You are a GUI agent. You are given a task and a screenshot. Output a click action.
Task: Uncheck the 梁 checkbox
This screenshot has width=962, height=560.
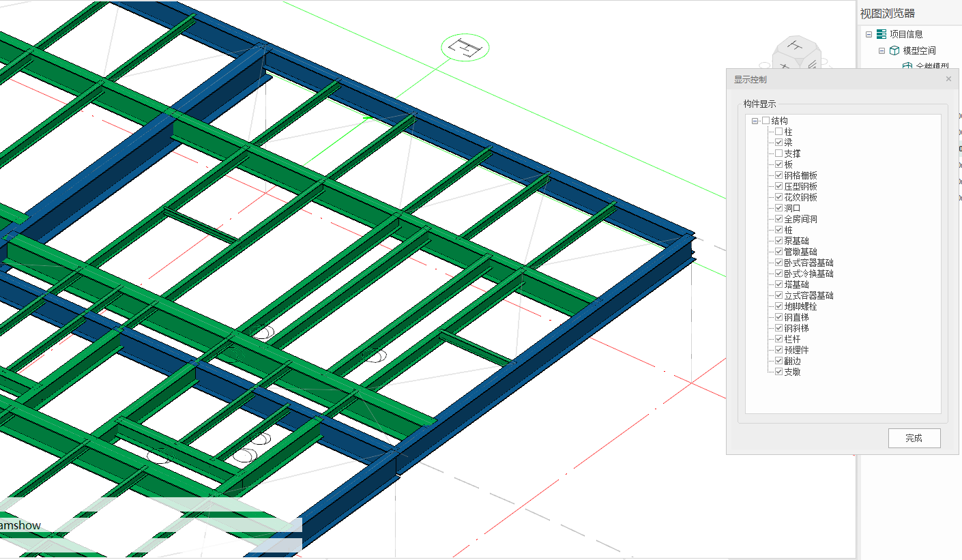pos(778,143)
